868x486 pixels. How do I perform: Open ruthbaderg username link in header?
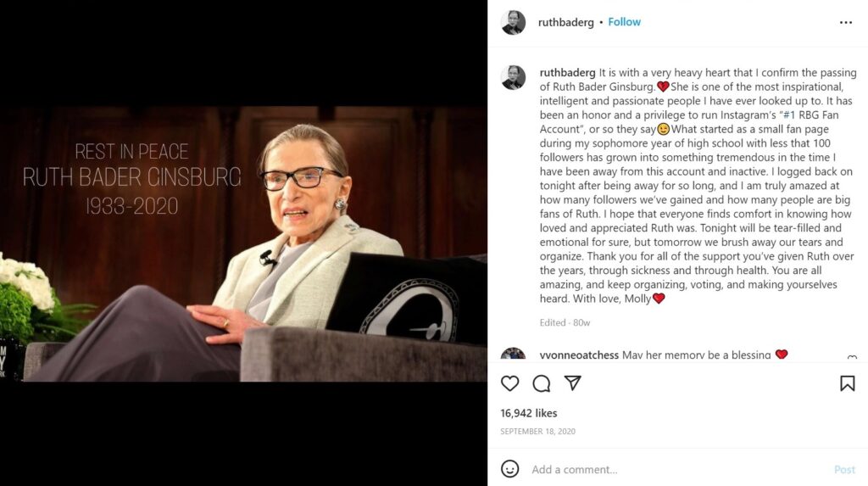(565, 22)
